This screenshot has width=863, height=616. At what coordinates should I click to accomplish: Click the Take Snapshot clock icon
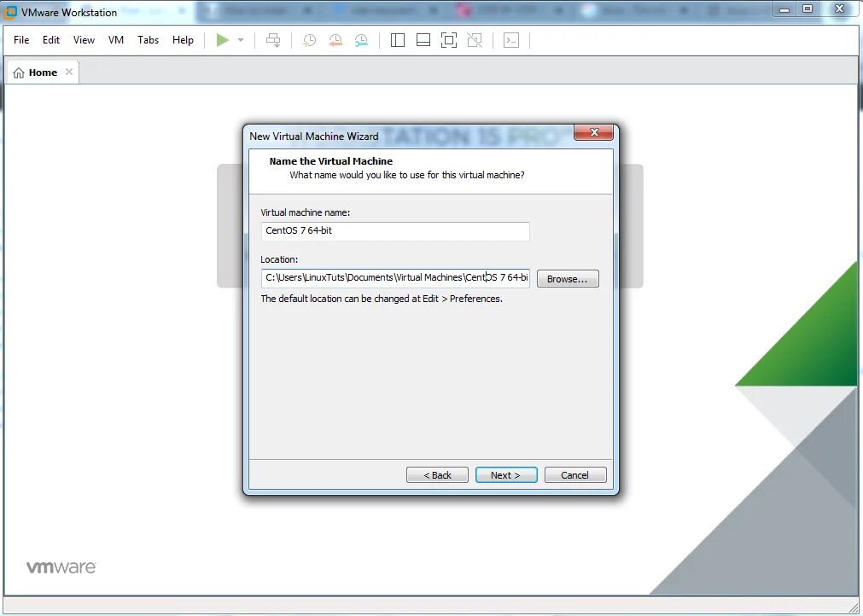309,40
